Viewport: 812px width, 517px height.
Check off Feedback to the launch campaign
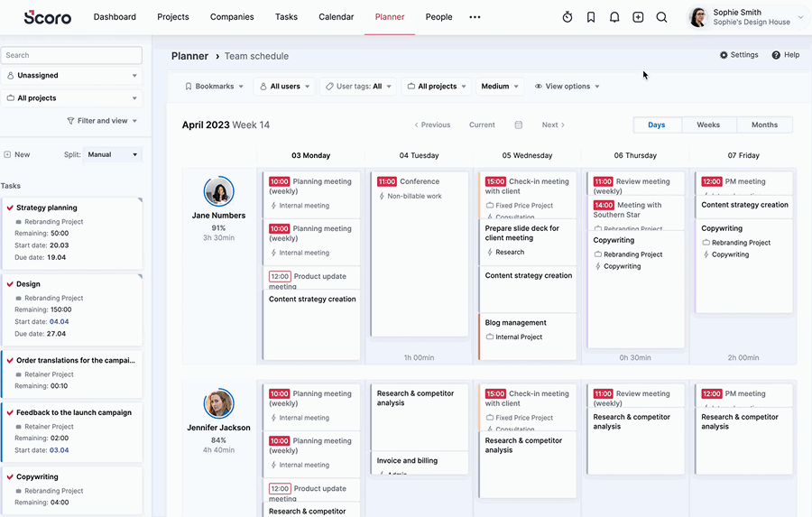pos(9,412)
